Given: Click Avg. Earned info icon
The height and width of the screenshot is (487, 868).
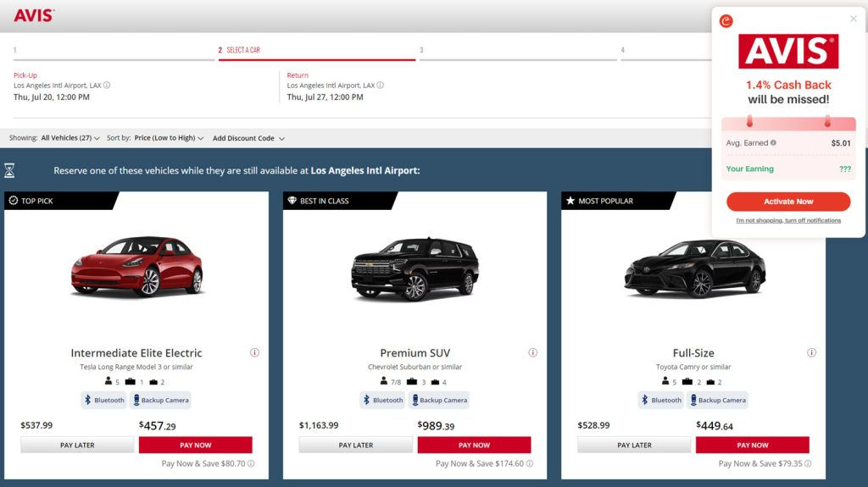Looking at the screenshot, I should coord(773,143).
